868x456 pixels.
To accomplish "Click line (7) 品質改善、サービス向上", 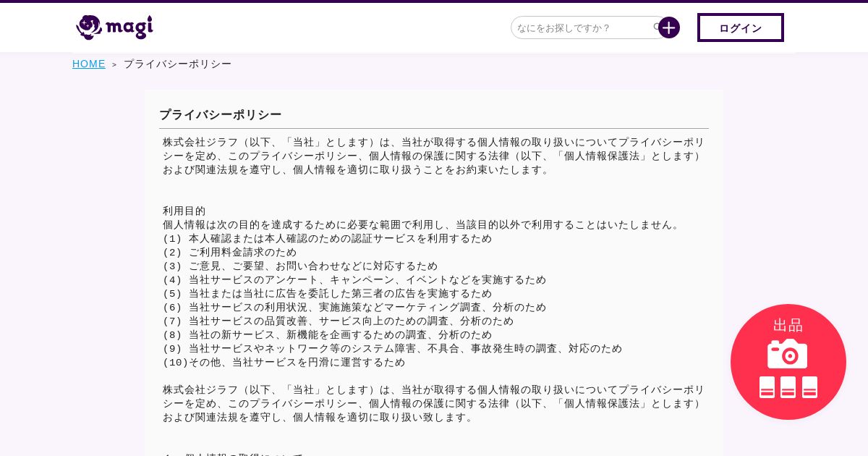I will point(338,321).
